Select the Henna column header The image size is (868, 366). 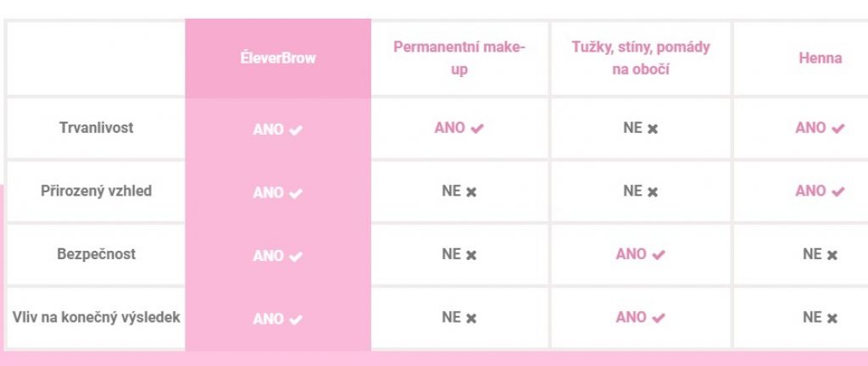point(820,58)
